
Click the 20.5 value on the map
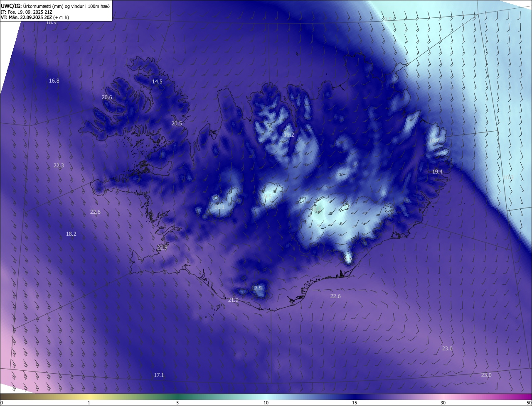[177, 124]
